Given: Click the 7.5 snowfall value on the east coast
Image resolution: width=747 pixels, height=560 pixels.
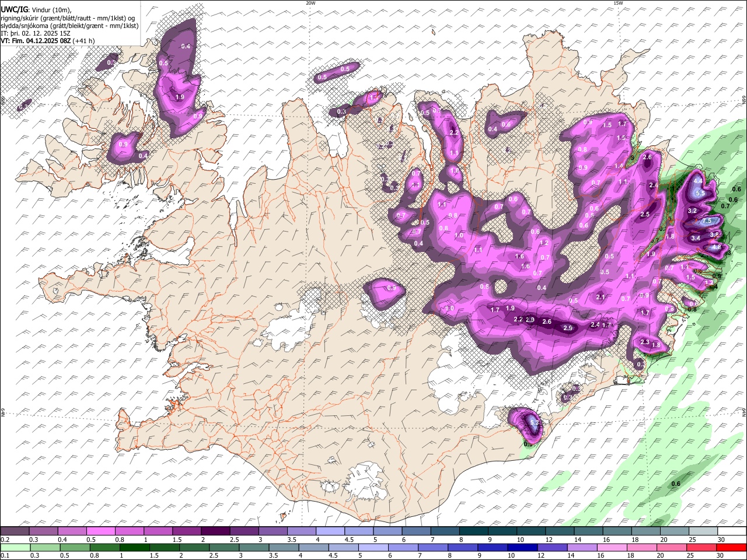Looking at the screenshot, I should [x=707, y=221].
